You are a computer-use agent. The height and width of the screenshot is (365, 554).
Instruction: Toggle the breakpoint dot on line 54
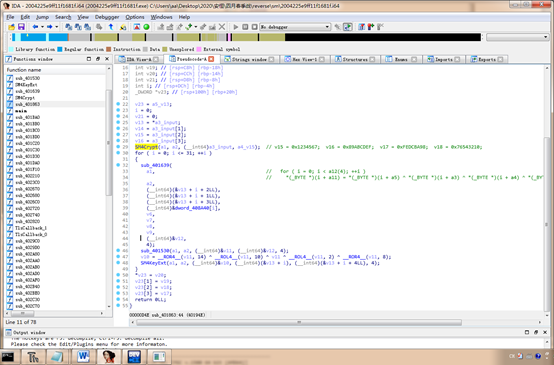[118, 299]
